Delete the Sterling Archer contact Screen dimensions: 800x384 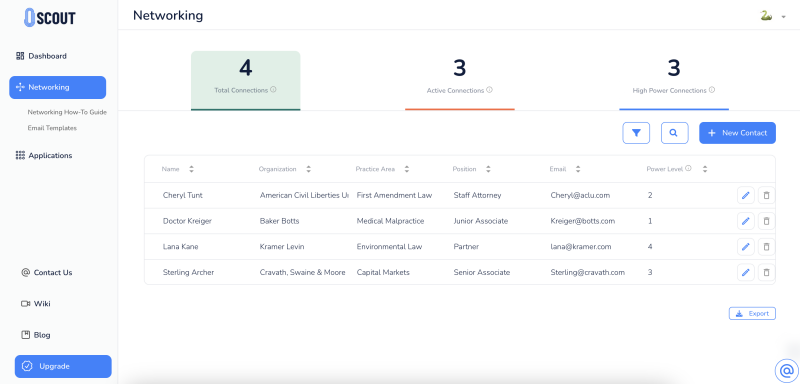click(x=766, y=272)
